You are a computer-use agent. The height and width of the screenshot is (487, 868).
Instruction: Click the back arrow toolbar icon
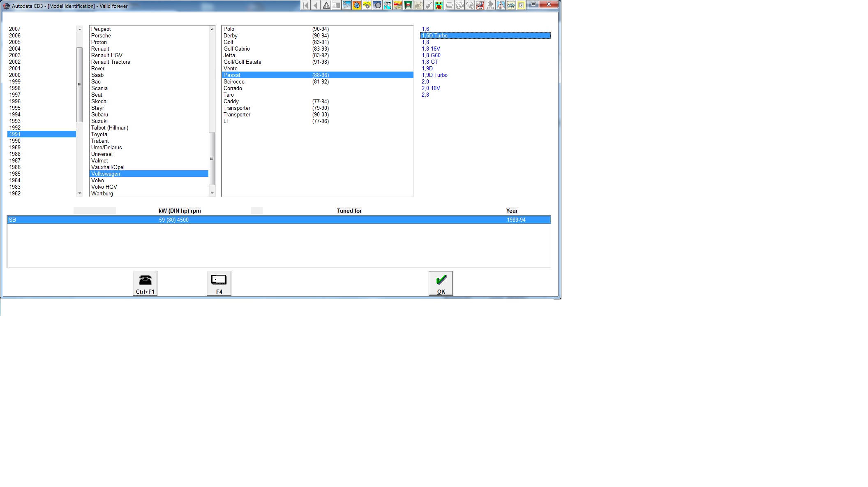pos(316,5)
